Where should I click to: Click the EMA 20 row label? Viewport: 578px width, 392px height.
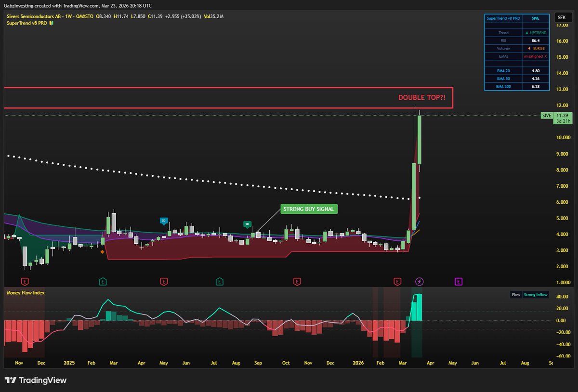pyautogui.click(x=504, y=71)
